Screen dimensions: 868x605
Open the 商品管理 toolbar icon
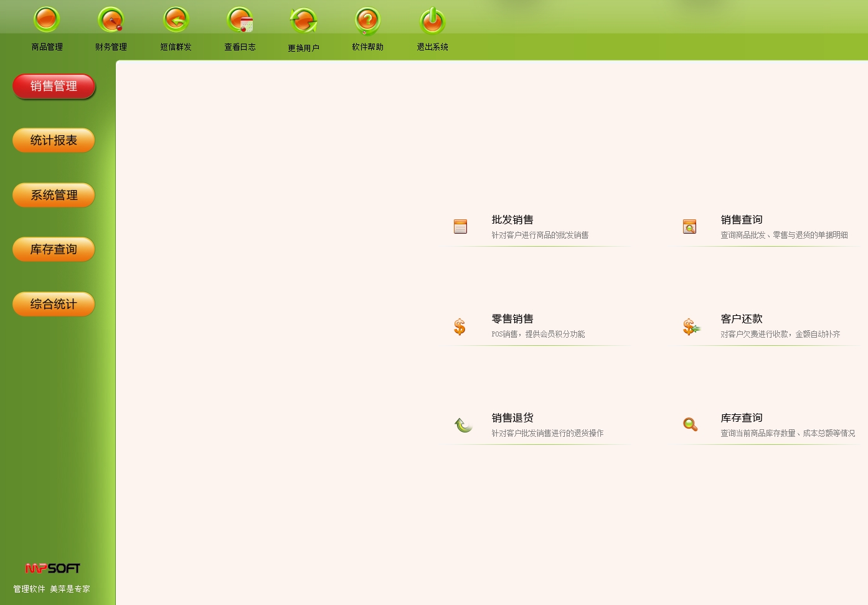click(x=47, y=20)
